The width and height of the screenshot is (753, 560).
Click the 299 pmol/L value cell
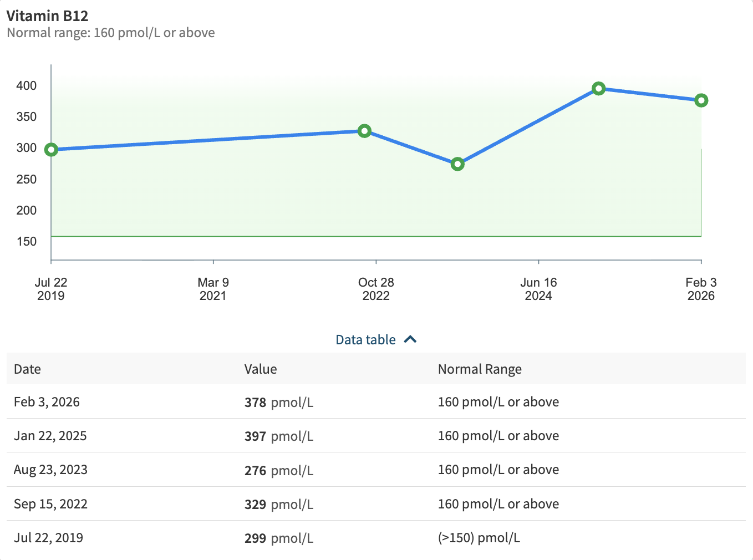tap(279, 538)
